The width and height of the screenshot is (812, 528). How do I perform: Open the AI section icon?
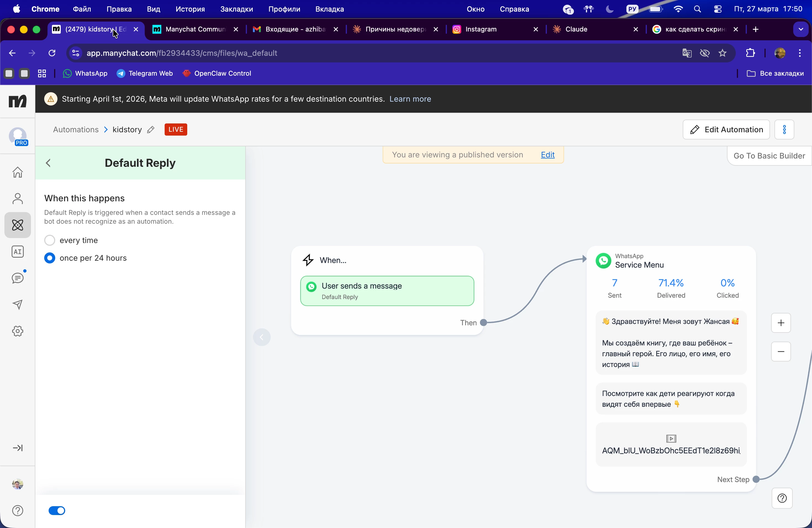pos(17,252)
